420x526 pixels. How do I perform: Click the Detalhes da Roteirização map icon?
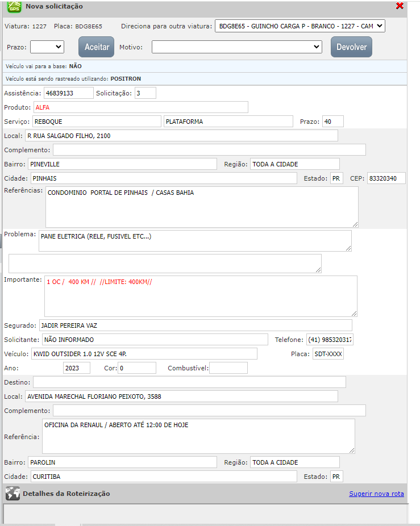point(13,494)
